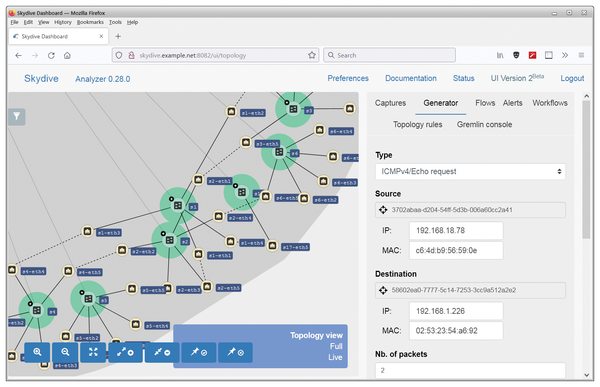Bookmark page with the star icon
The width and height of the screenshot is (600, 387).
click(x=311, y=55)
